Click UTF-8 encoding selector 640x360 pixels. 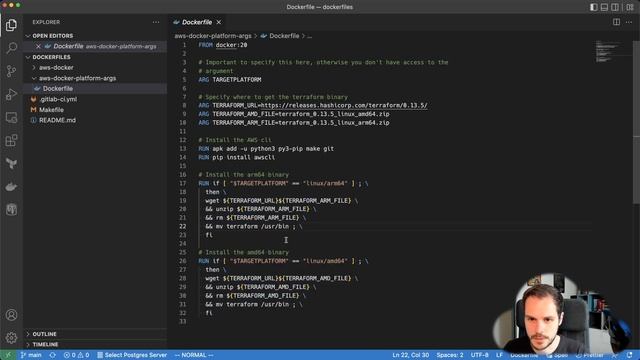[480, 355]
